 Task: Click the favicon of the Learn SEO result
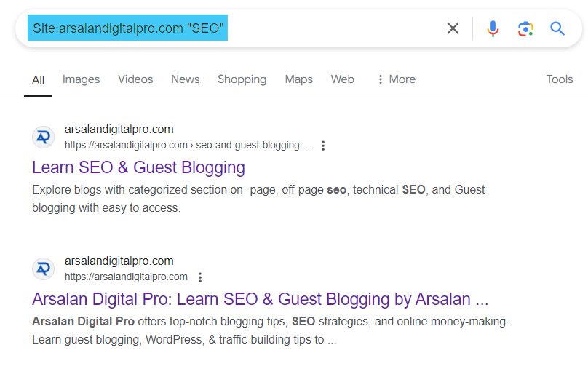44,138
